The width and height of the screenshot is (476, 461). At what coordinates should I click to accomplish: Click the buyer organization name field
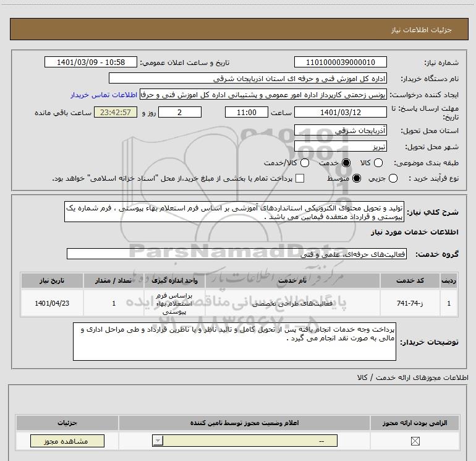248,78
